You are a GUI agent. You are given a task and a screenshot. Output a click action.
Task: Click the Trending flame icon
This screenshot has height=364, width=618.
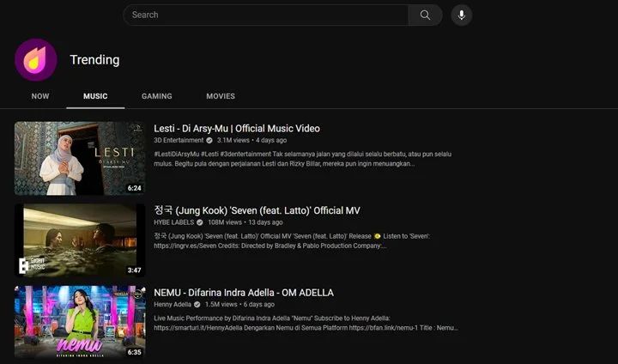[36, 60]
